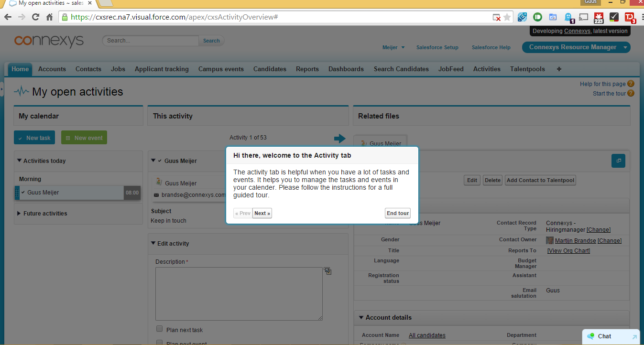Open the Talentpools tab
The height and width of the screenshot is (345, 644).
tap(527, 69)
